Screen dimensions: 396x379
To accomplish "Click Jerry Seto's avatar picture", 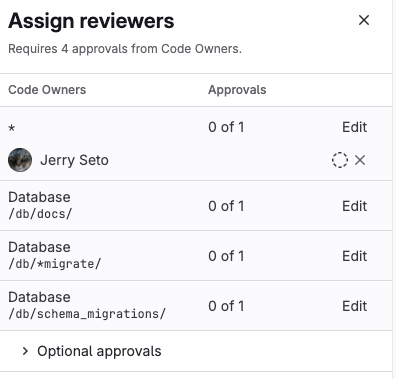I will 20,160.
